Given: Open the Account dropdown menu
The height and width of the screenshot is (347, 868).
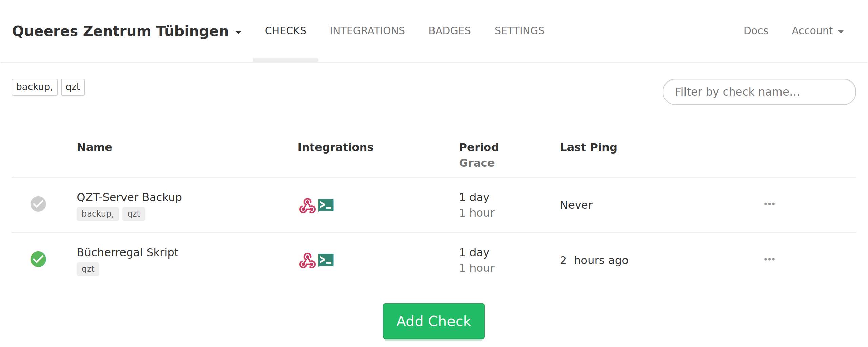Looking at the screenshot, I should pos(817,31).
